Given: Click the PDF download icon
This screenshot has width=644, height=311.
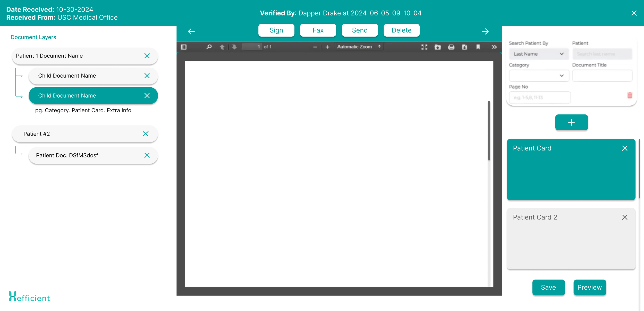Looking at the screenshot, I should click(464, 47).
